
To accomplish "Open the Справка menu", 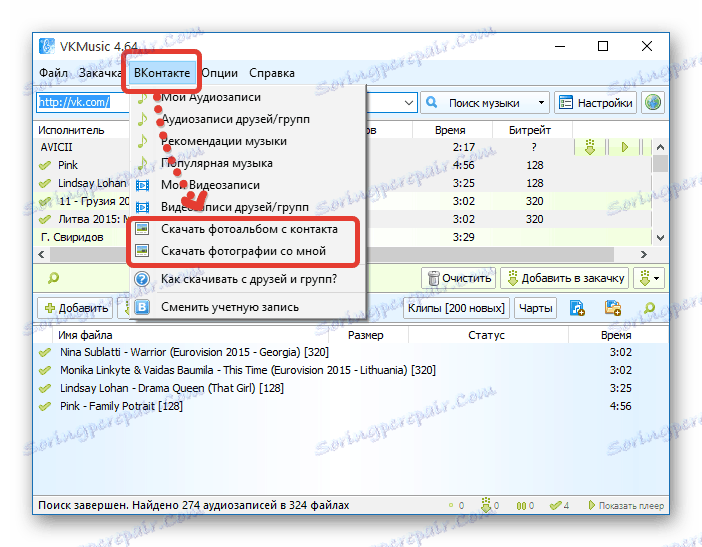I will pos(272,73).
